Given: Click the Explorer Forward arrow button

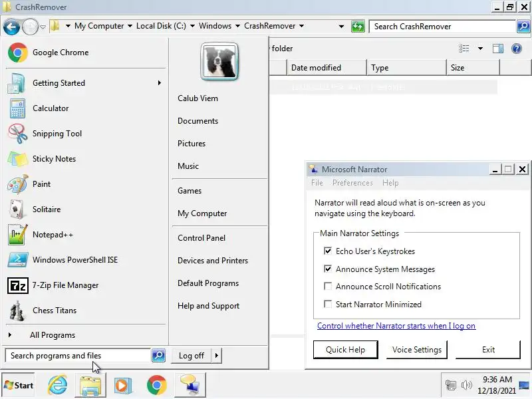Looking at the screenshot, I should [x=30, y=27].
